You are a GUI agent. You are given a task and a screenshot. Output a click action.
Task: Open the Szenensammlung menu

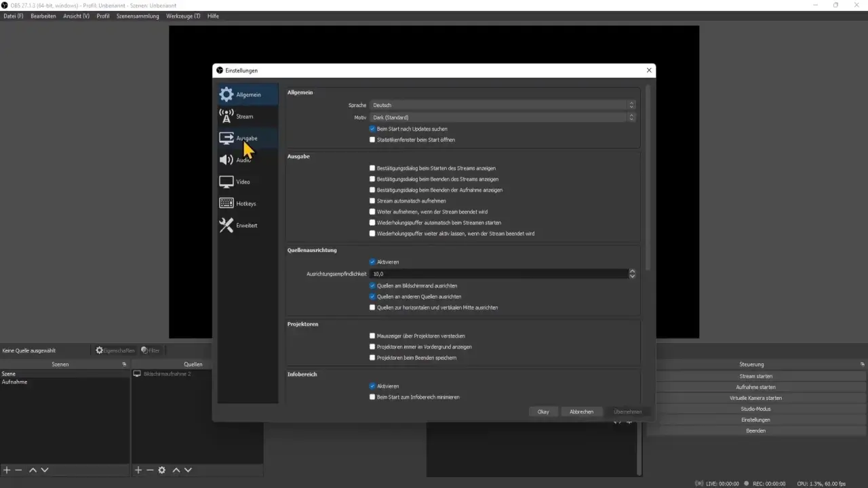coord(138,16)
